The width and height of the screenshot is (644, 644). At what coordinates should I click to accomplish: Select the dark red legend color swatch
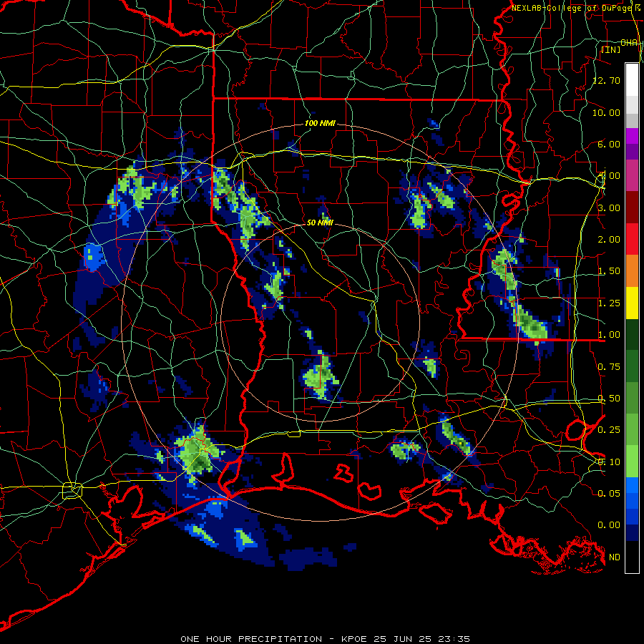click(x=632, y=208)
